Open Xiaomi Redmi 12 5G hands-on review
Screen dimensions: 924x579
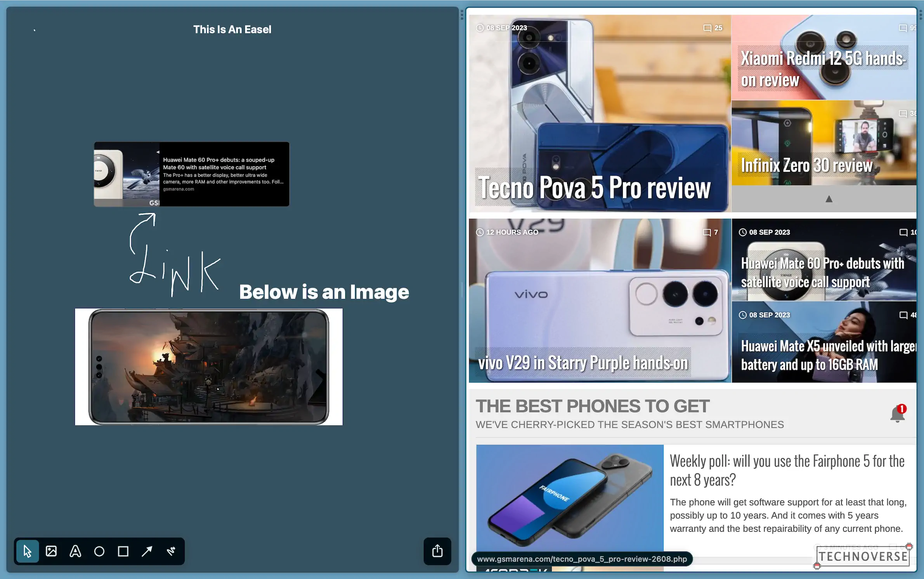tap(823, 69)
